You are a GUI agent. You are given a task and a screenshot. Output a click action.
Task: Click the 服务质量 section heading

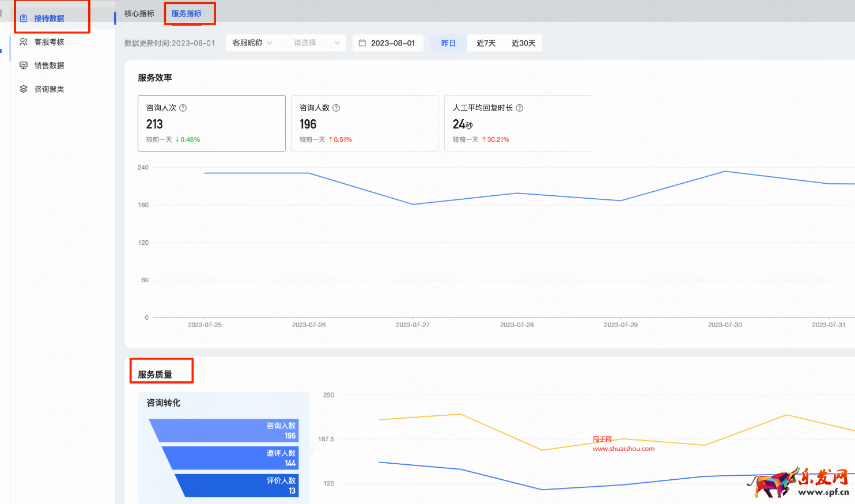(x=155, y=374)
